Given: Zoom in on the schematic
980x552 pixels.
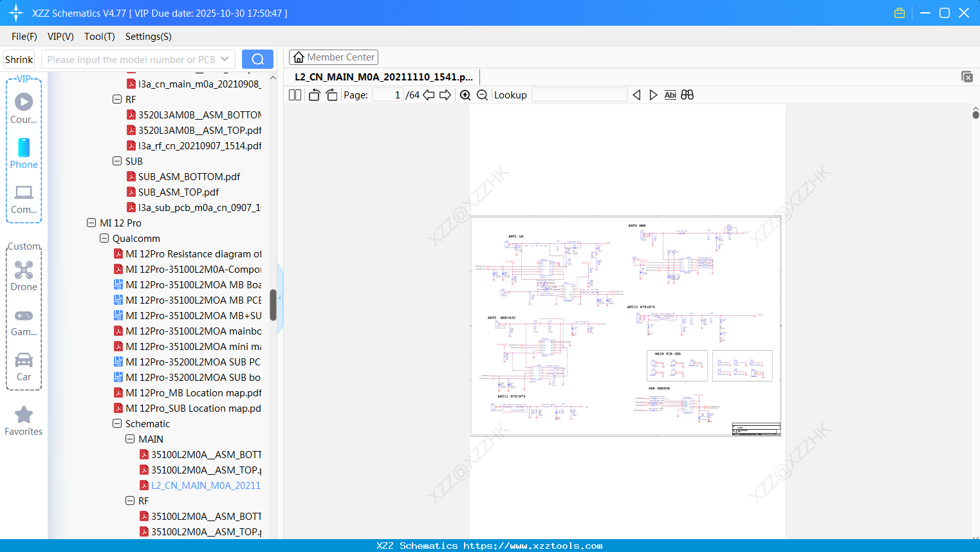Looking at the screenshot, I should coord(465,95).
